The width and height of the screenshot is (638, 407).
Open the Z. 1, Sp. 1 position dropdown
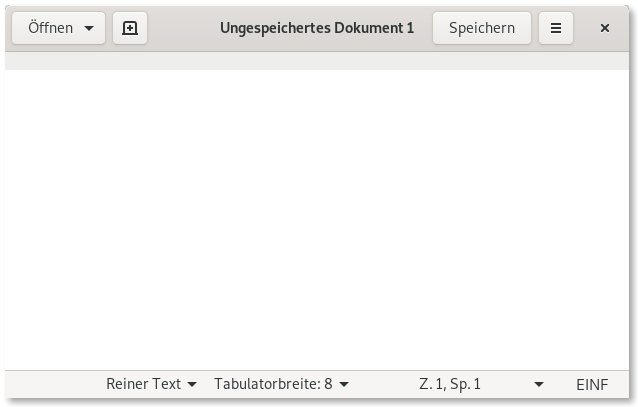point(481,384)
